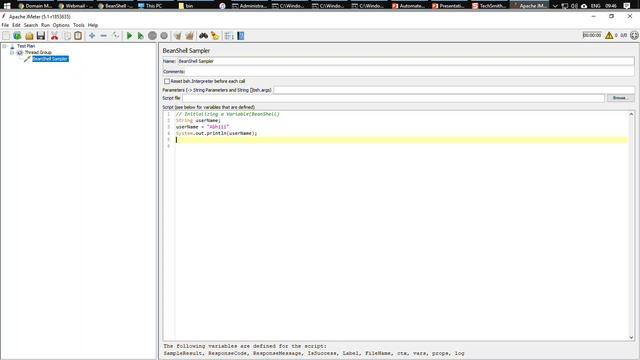Click the Script file path field
Image resolution: width=640 pixels, height=360 pixels.
click(x=393, y=98)
